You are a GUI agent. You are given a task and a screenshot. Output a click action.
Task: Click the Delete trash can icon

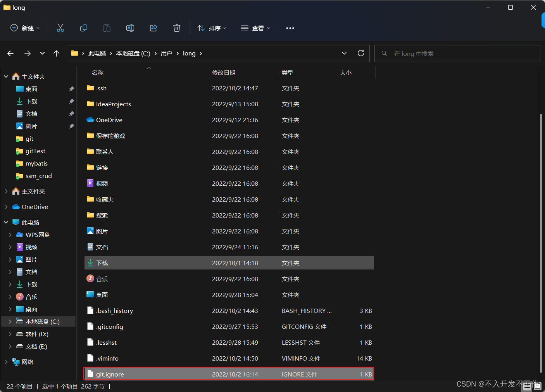pyautogui.click(x=177, y=28)
